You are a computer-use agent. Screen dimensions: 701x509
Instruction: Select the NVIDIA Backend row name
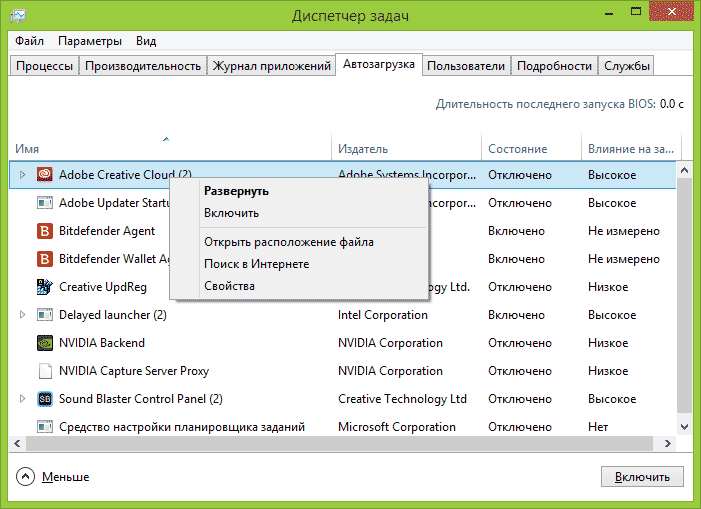coord(101,343)
